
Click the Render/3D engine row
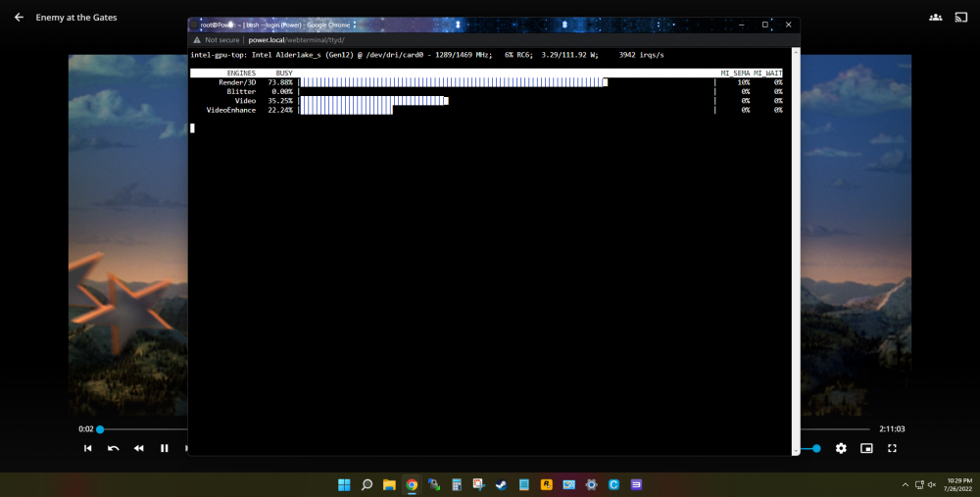click(x=486, y=82)
